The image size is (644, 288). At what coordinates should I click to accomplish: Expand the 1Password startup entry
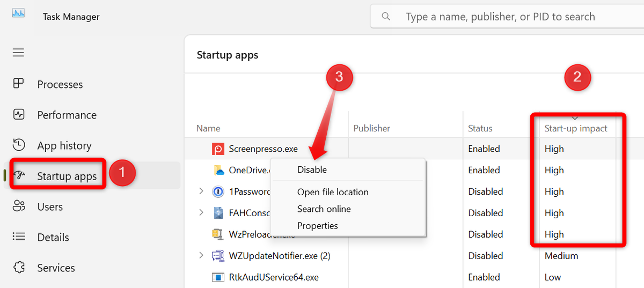(201, 191)
